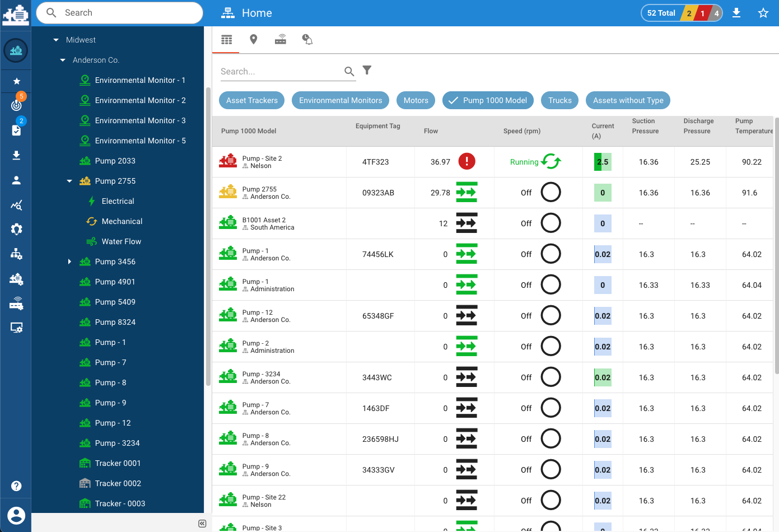Open the analytics trends tool
Screen dimensions: 779x532
click(x=16, y=204)
